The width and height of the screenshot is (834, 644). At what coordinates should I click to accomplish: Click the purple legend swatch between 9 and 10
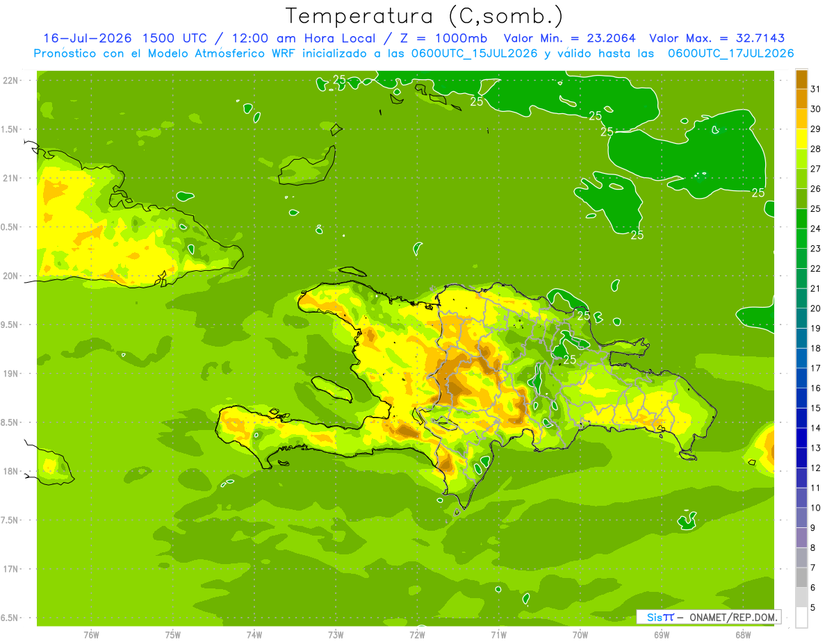801,518
